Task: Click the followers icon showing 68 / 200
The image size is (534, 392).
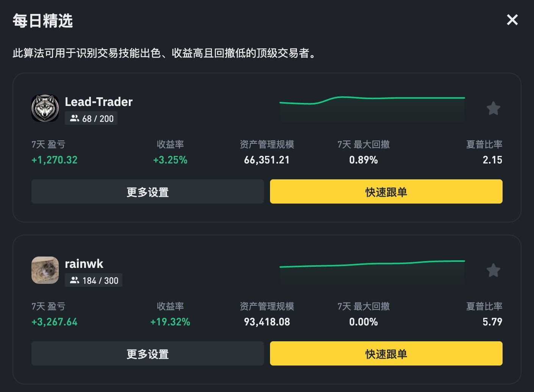Action: coord(75,118)
